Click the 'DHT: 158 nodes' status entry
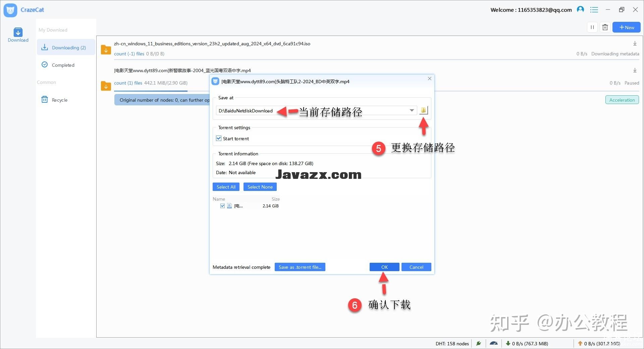Screen dimensions: 644x349 452,343
